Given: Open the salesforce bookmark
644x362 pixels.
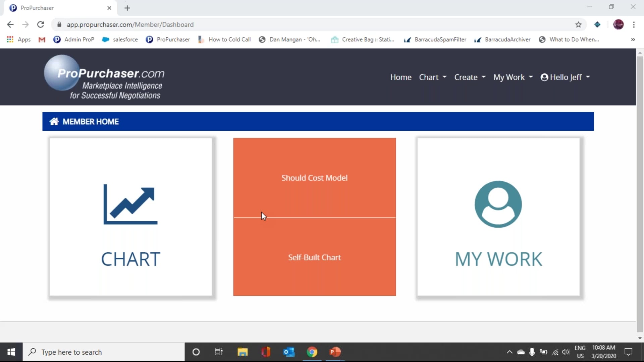Looking at the screenshot, I should pos(120,40).
